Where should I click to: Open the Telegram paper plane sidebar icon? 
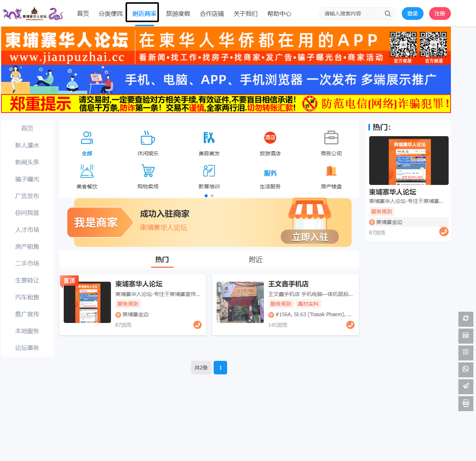point(466,386)
